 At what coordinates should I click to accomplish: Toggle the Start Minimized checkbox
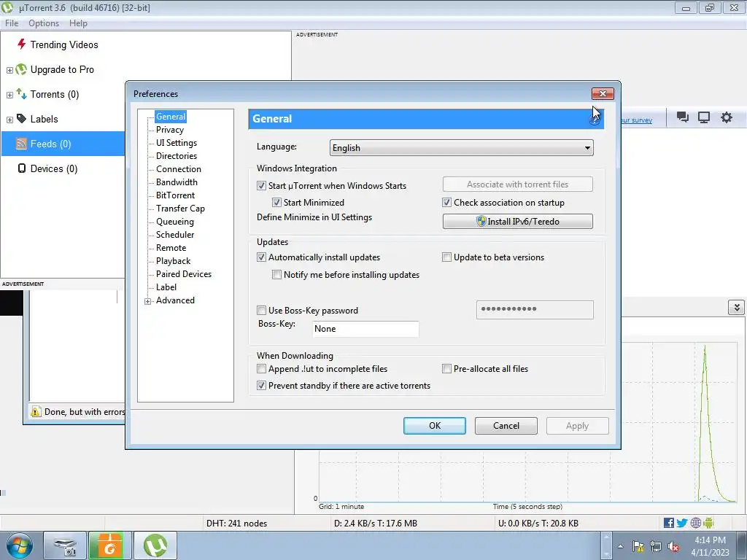[276, 203]
